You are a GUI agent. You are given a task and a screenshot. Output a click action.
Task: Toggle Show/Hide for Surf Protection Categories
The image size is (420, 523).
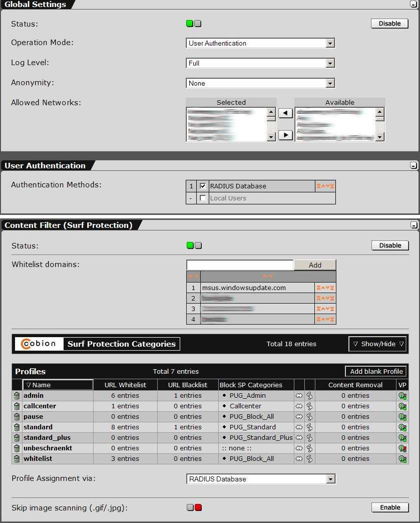tap(377, 344)
